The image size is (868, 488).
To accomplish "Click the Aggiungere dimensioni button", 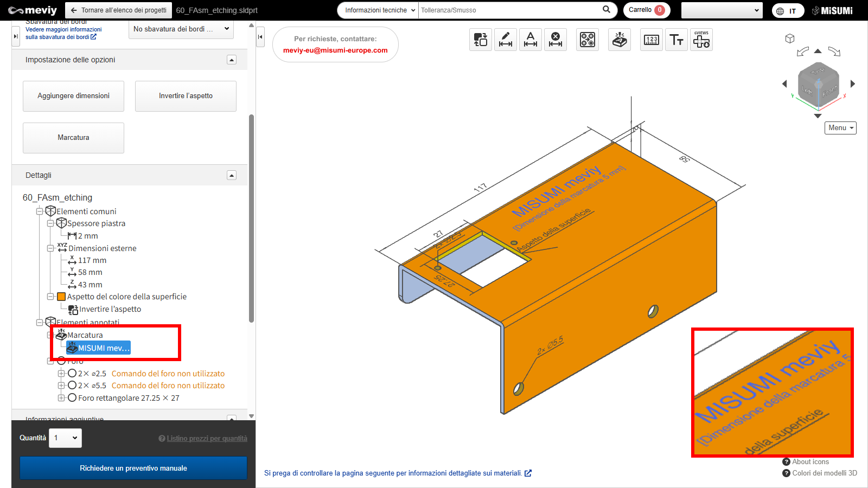I will click(x=73, y=96).
